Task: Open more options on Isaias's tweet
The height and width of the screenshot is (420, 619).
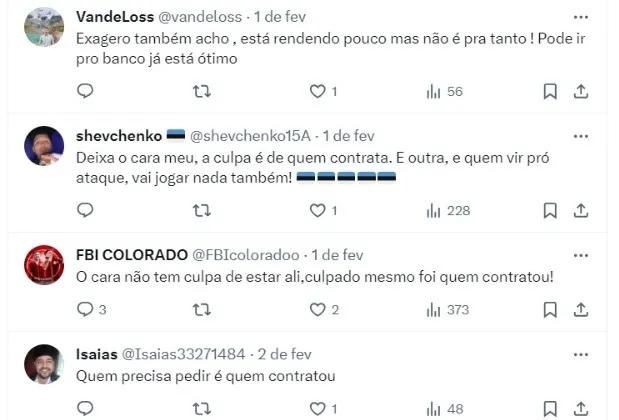Action: (581, 354)
